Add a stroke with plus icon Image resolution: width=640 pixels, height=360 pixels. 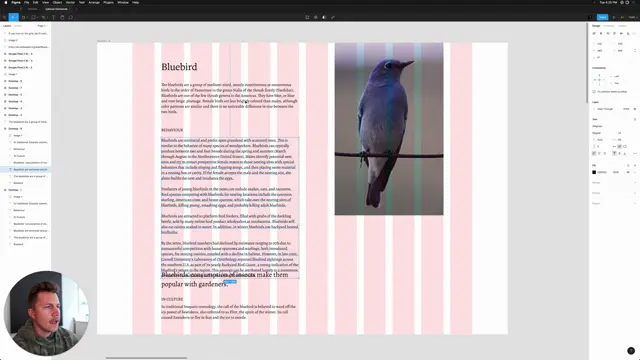tap(635, 182)
